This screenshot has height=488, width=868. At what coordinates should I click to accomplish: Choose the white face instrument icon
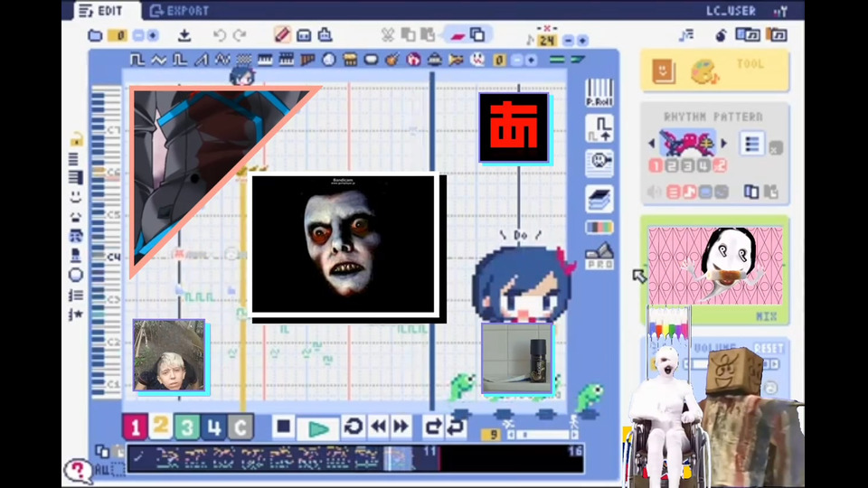(477, 60)
